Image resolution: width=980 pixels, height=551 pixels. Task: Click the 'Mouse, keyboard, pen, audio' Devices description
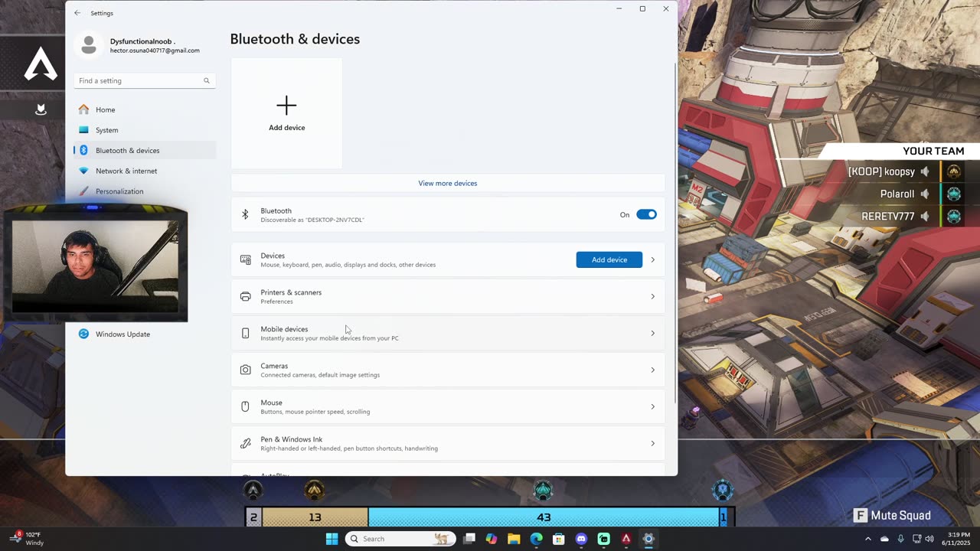click(x=348, y=265)
